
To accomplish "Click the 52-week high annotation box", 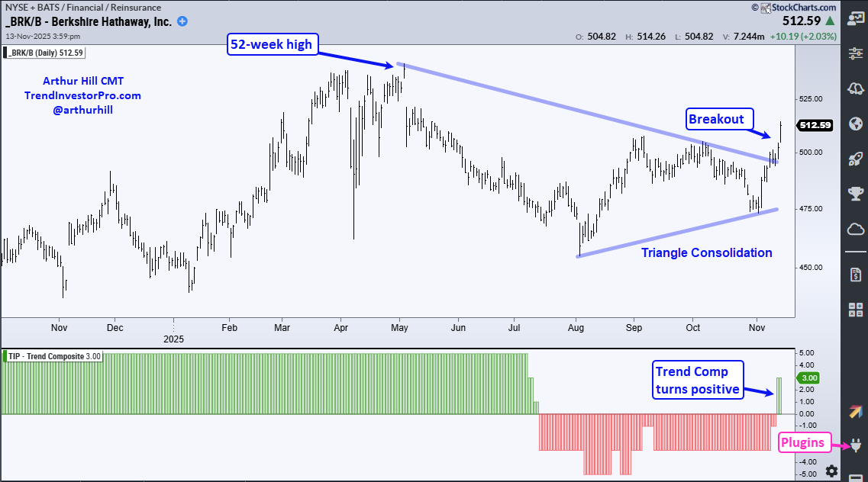I will point(271,44).
